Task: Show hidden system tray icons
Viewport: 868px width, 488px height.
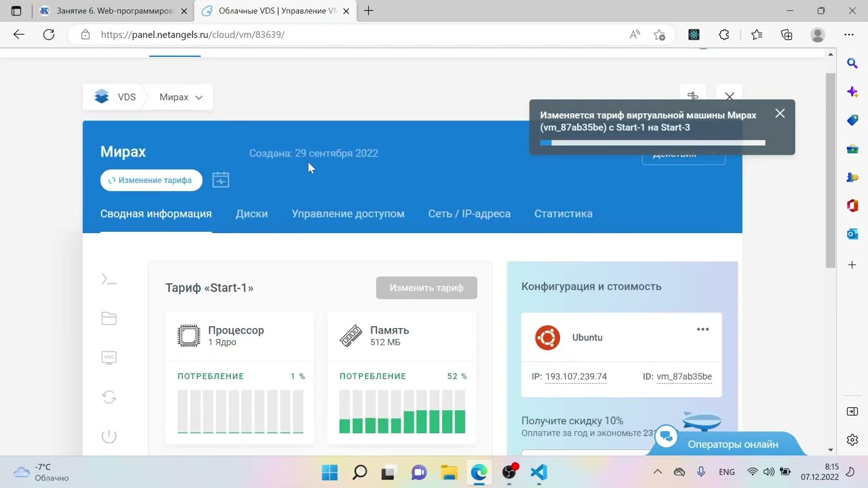Action: (657, 472)
